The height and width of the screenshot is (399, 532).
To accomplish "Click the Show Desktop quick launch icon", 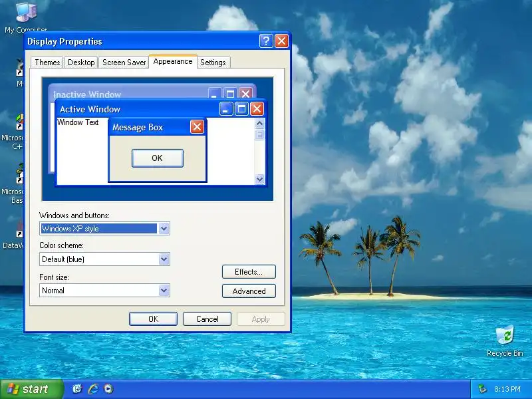I will (77, 389).
